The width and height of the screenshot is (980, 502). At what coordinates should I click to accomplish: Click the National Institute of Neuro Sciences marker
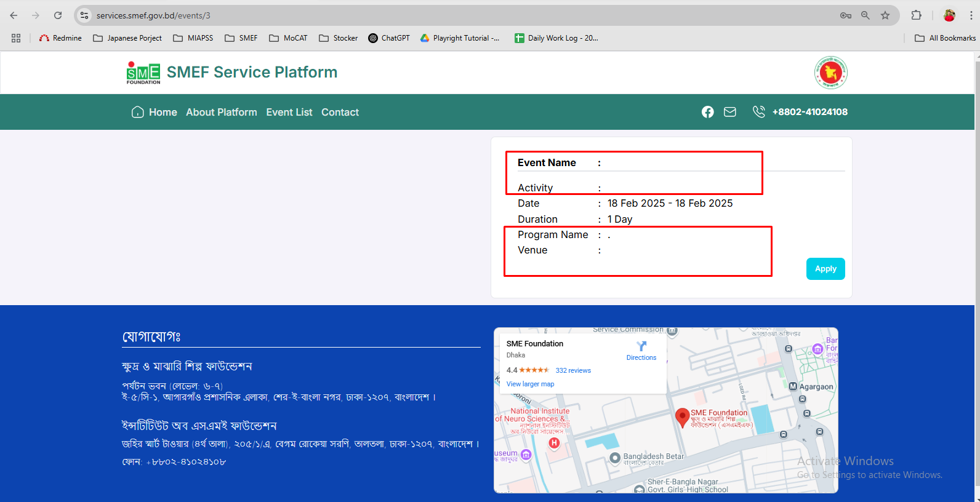tap(554, 442)
